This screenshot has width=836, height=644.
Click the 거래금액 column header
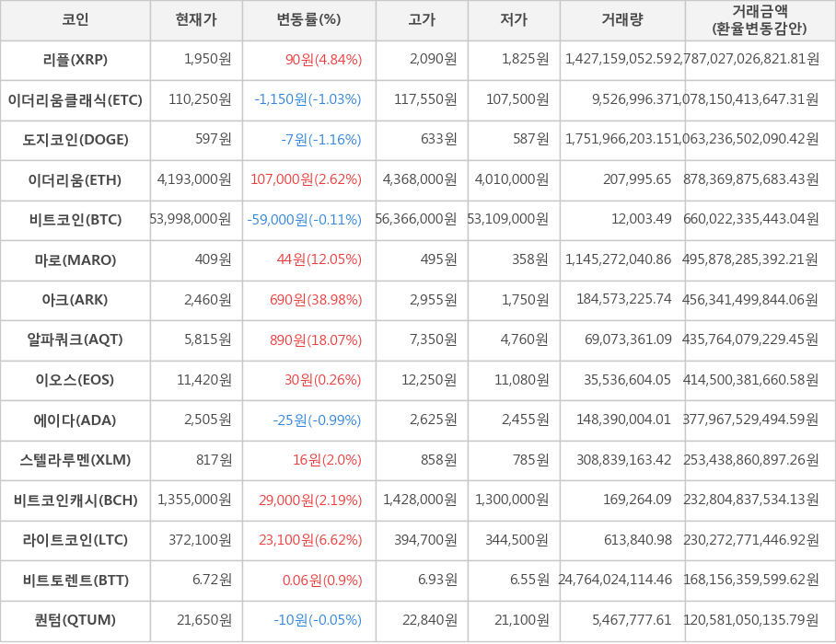tap(760, 20)
